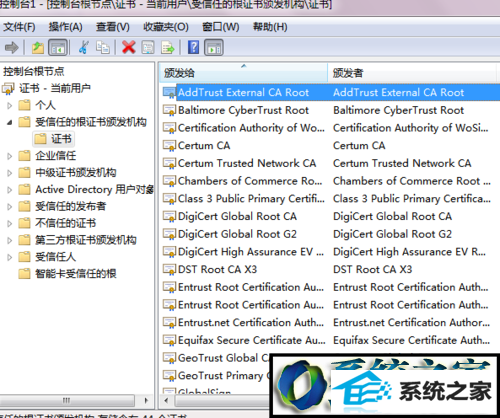Sort by the 颁发者 column header

(413, 73)
